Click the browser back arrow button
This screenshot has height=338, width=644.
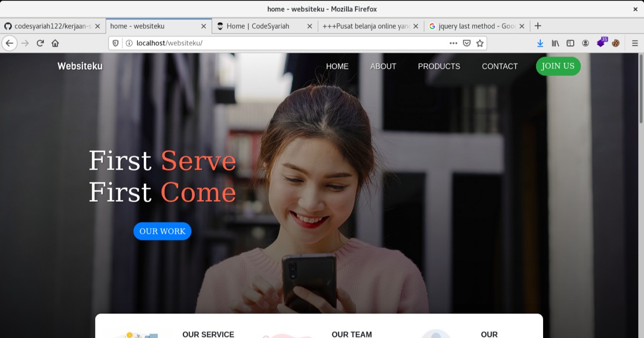[x=10, y=43]
